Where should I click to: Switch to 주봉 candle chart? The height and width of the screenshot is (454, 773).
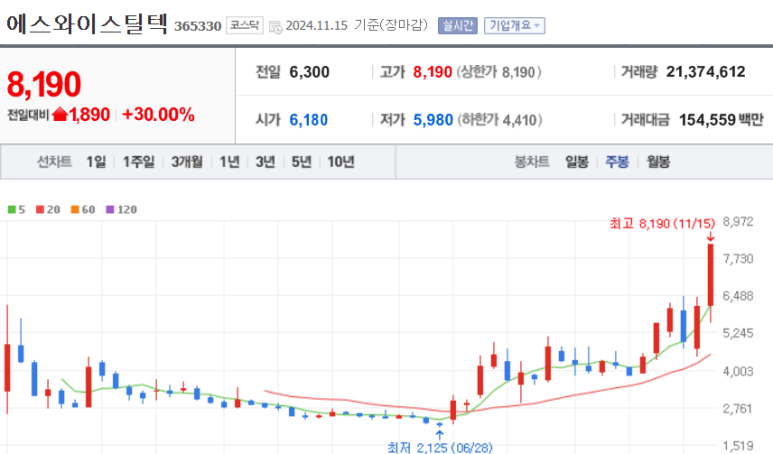tap(617, 162)
